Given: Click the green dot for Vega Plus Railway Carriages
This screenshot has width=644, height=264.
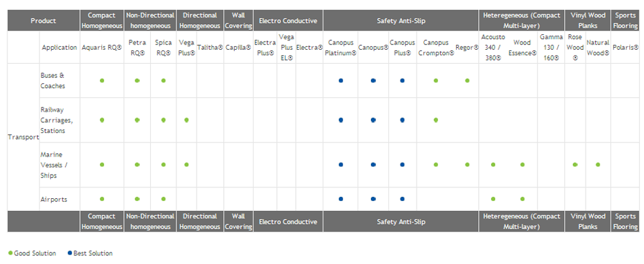Looking at the screenshot, I should 186,120.
